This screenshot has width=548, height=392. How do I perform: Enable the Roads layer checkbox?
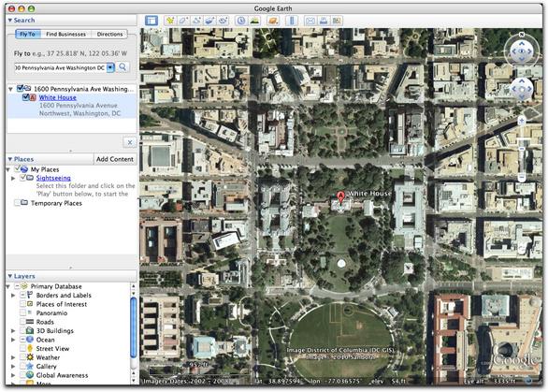pos(22,322)
